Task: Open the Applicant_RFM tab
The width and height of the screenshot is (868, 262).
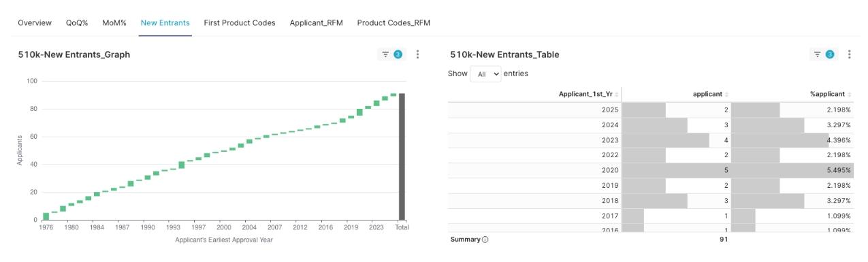Action: click(316, 23)
